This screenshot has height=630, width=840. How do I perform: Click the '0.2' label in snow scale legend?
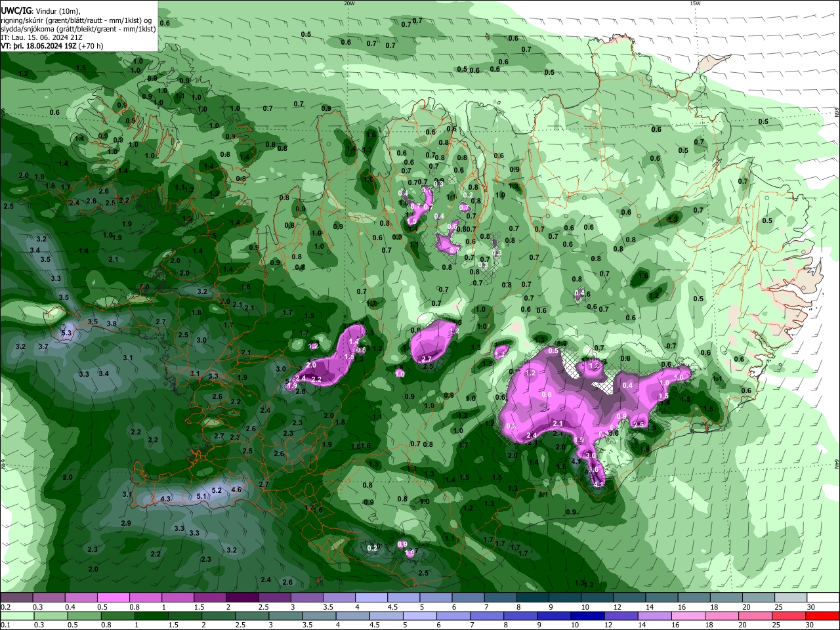5,607
